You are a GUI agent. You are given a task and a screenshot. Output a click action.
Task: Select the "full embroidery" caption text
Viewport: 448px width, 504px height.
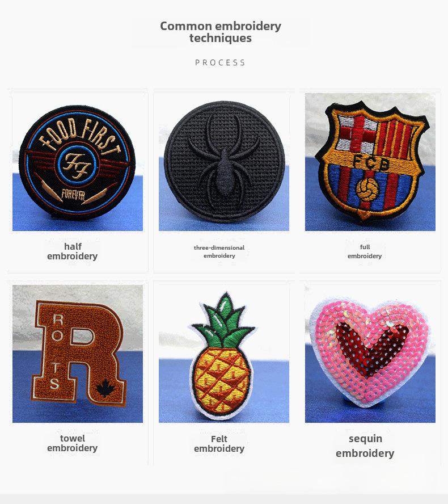point(365,251)
